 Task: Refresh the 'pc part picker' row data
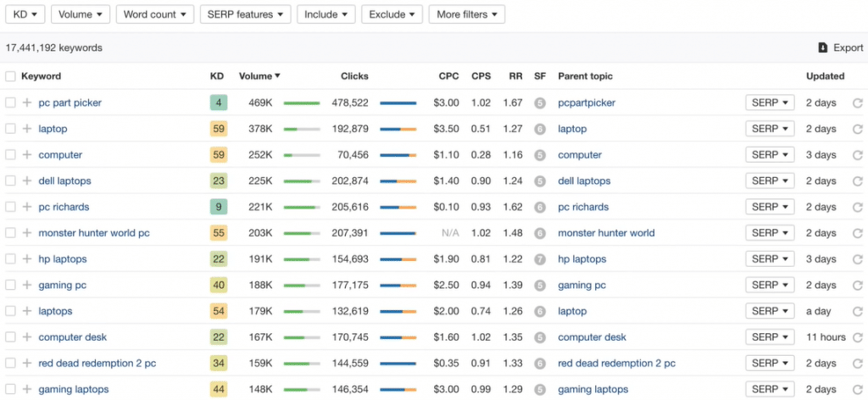pyautogui.click(x=858, y=103)
